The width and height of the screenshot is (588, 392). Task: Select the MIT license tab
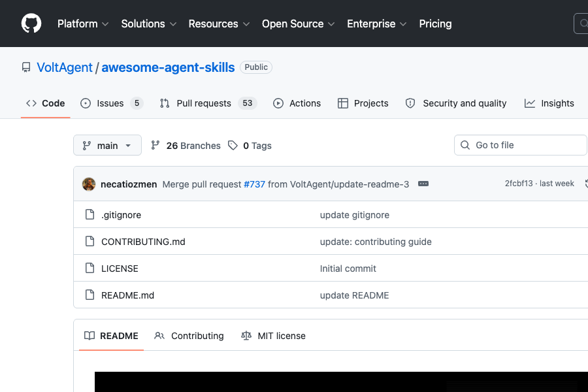pos(273,336)
